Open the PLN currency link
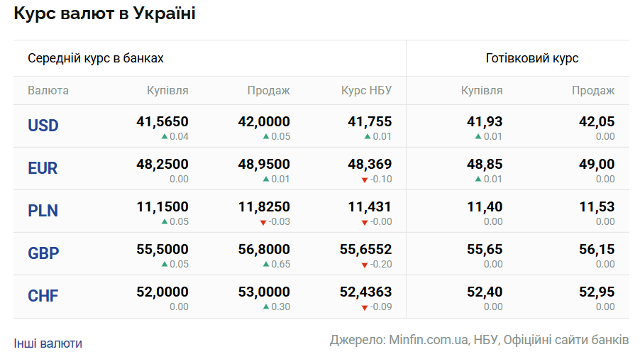 pyautogui.click(x=43, y=211)
